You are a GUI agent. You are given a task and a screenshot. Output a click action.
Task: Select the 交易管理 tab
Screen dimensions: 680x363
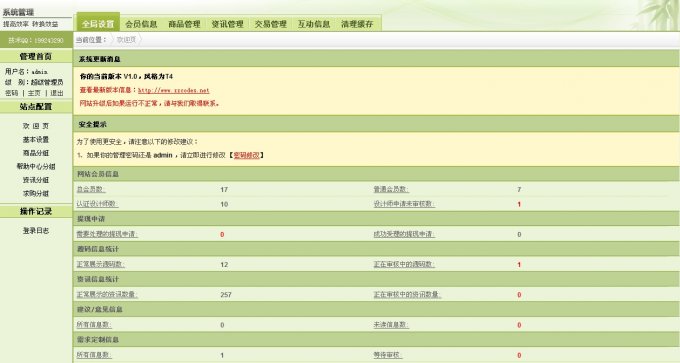click(x=271, y=24)
